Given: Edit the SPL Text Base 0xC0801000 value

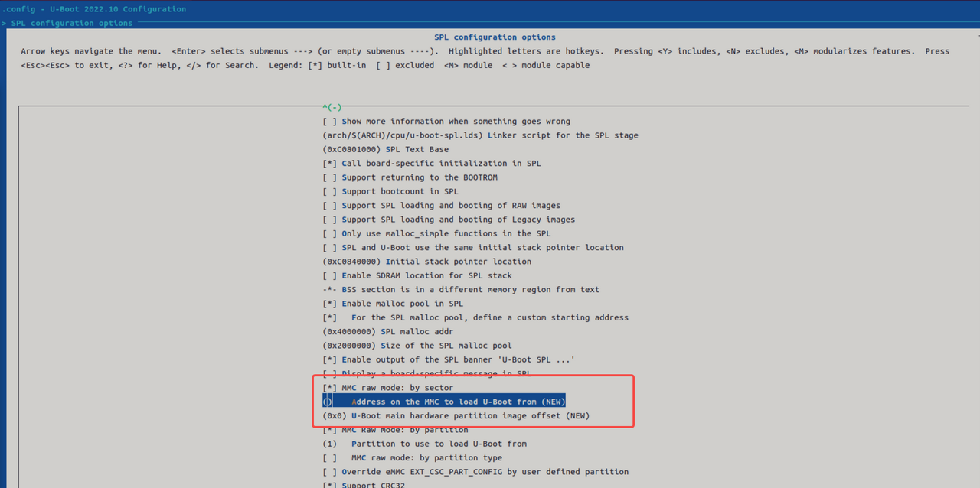Looking at the screenshot, I should pyautogui.click(x=386, y=149).
